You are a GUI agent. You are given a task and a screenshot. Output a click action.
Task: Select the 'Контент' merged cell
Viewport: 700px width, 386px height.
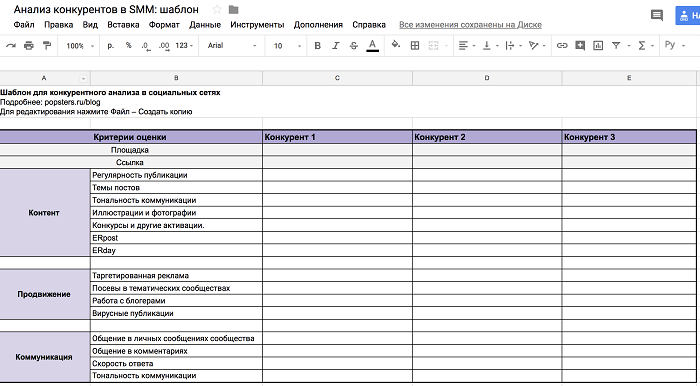45,213
